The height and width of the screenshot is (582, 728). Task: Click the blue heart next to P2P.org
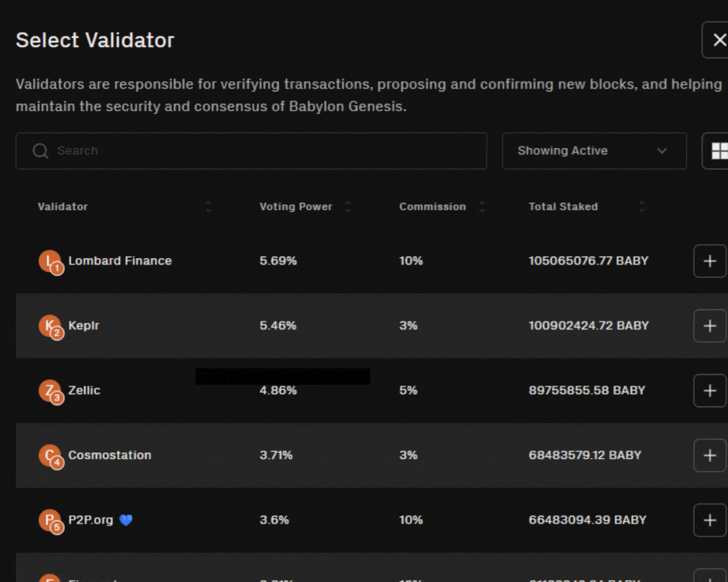coord(125,520)
